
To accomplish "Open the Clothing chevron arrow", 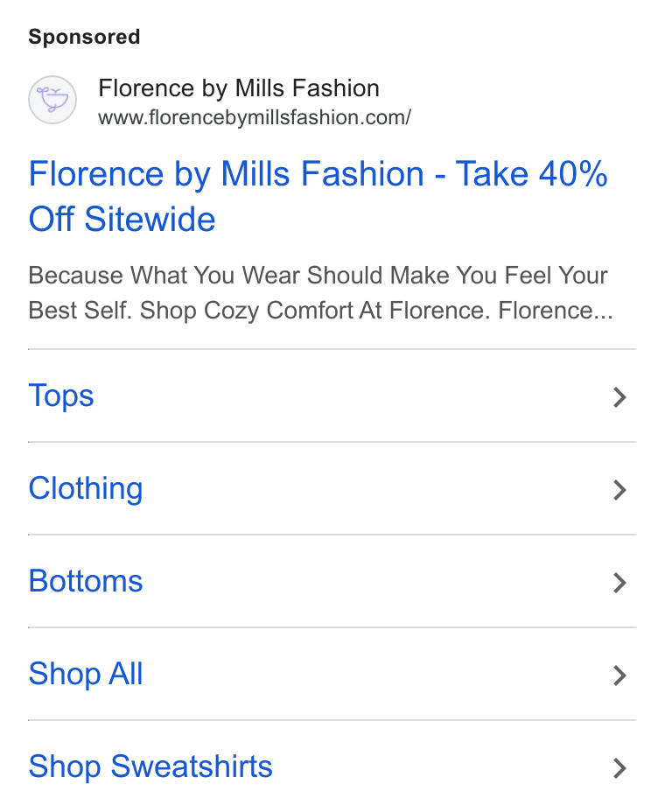I will pos(620,490).
